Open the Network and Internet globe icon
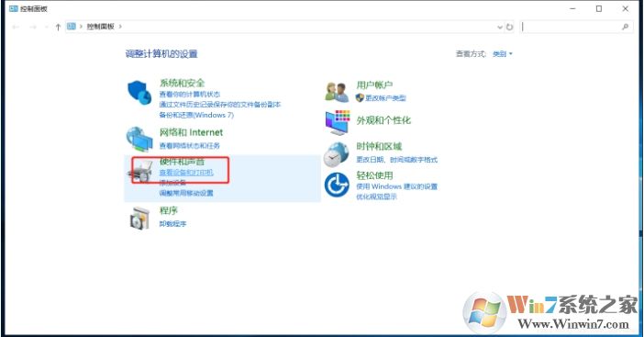Screen dimensions: 644x337 click(x=139, y=139)
